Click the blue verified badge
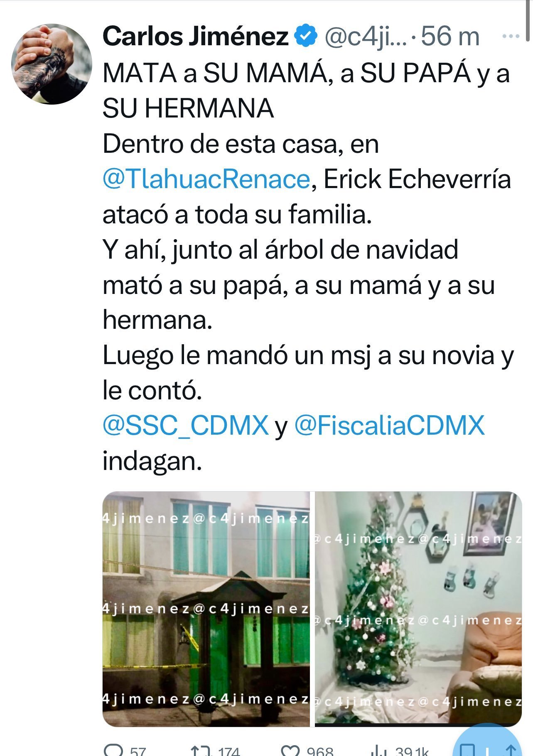 point(306,36)
